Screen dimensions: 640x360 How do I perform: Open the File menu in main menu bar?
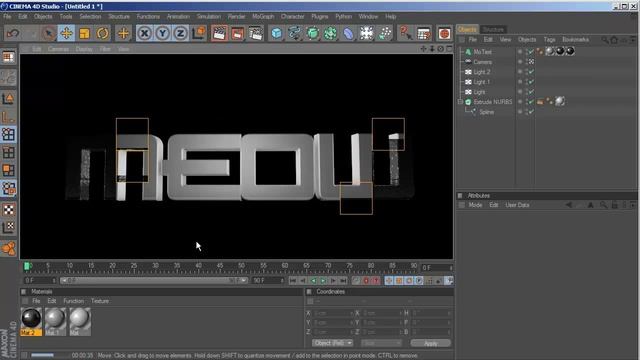click(x=7, y=16)
